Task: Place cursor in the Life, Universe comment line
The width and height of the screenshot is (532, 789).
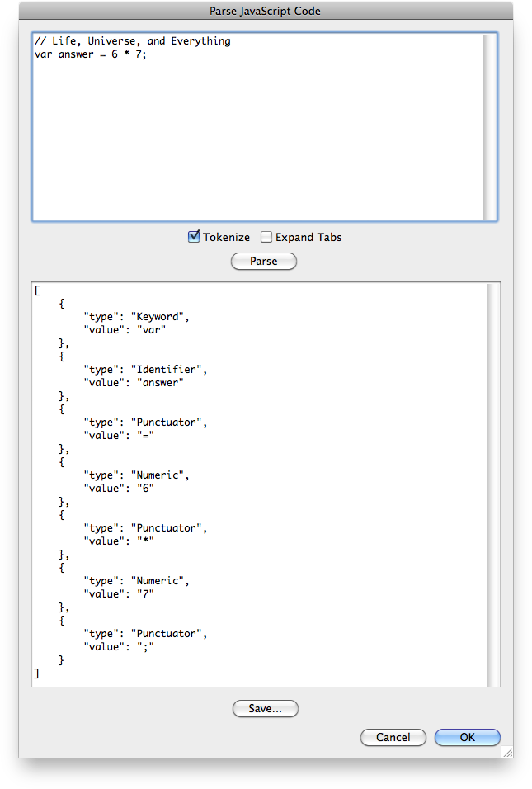Action: pyautogui.click(x=132, y=41)
